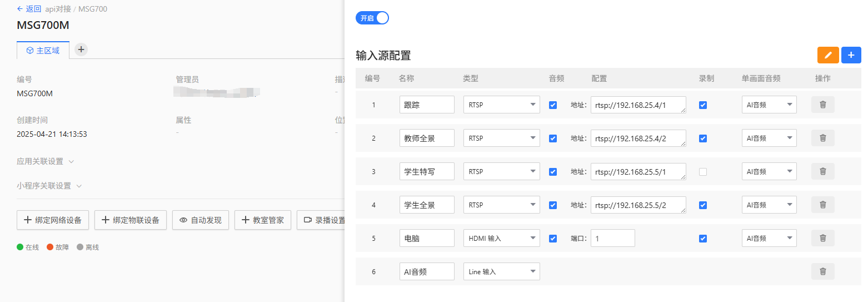Uncheck audio checkbox for 跟踪 row
Screen dimensions: 868x302
[552, 105]
